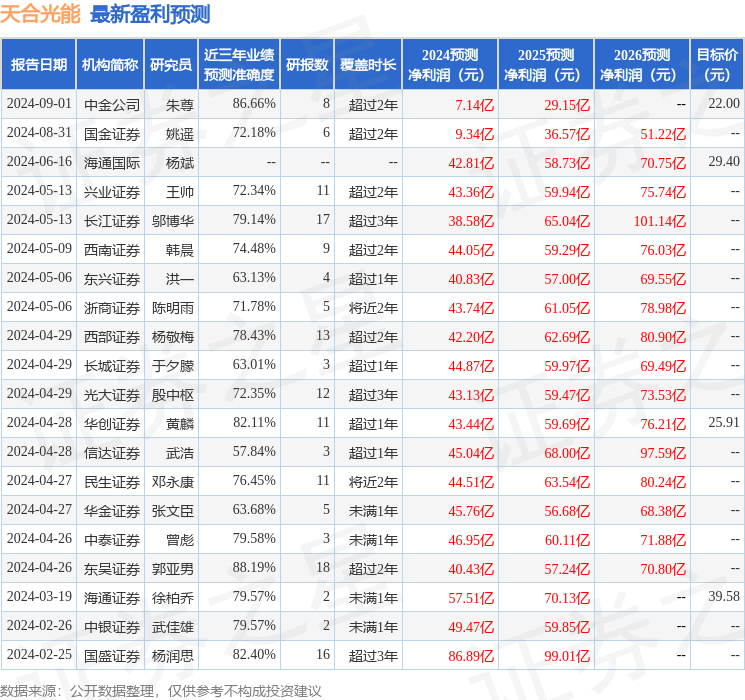Screen dimensions: 745x700
Task: Select the 华金证券 institution cell
Action: (112, 510)
